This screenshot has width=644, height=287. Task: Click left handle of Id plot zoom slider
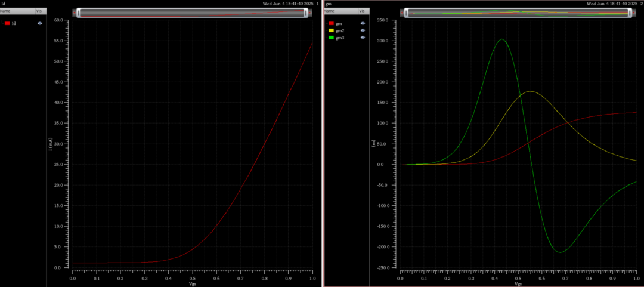coord(79,13)
